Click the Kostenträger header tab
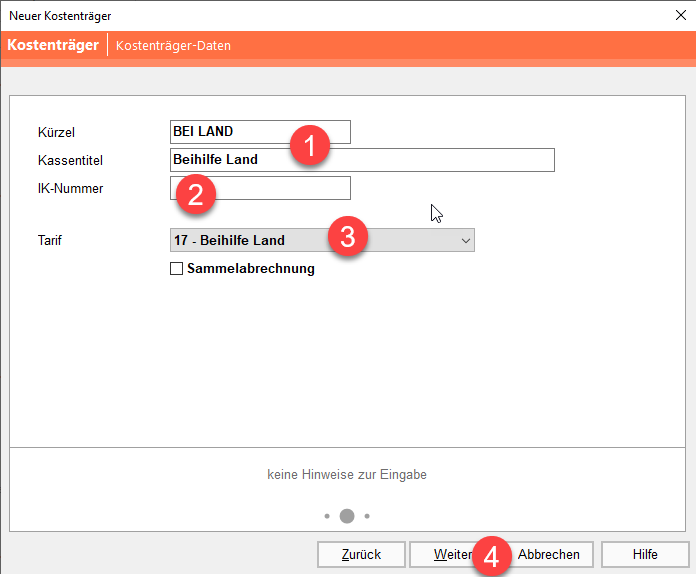Screen dimensions: 696x577 pyautogui.click(x=53, y=45)
